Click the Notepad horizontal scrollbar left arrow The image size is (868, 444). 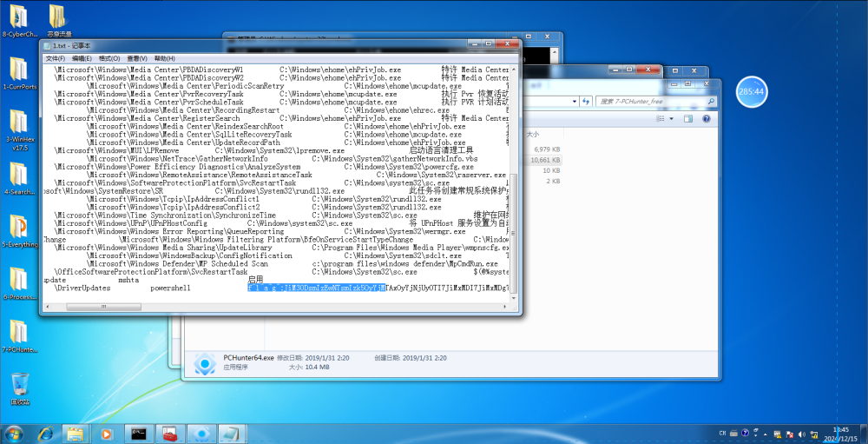[x=48, y=307]
